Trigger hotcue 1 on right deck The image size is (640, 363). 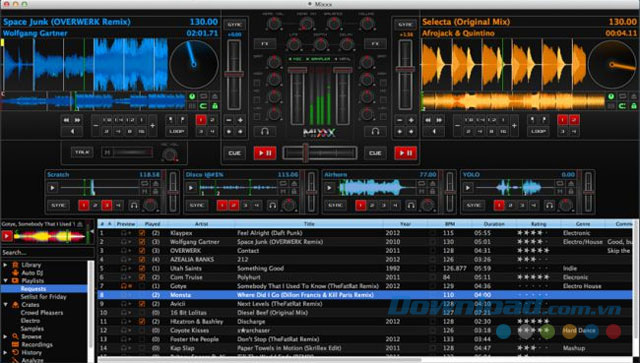click(x=562, y=120)
